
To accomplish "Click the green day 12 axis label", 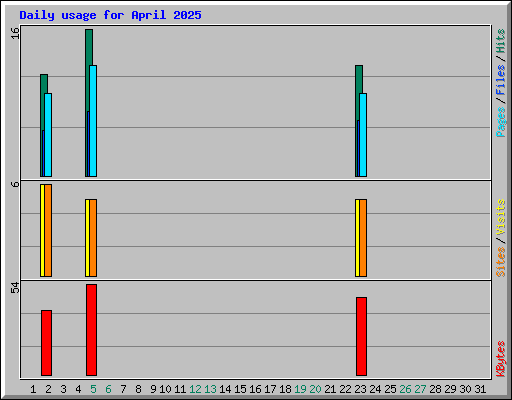I will pos(195,389).
